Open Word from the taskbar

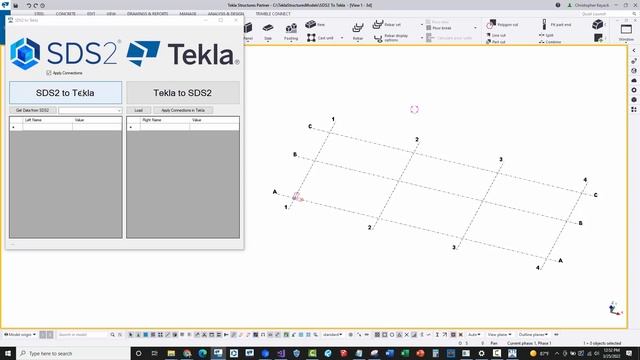389,353
